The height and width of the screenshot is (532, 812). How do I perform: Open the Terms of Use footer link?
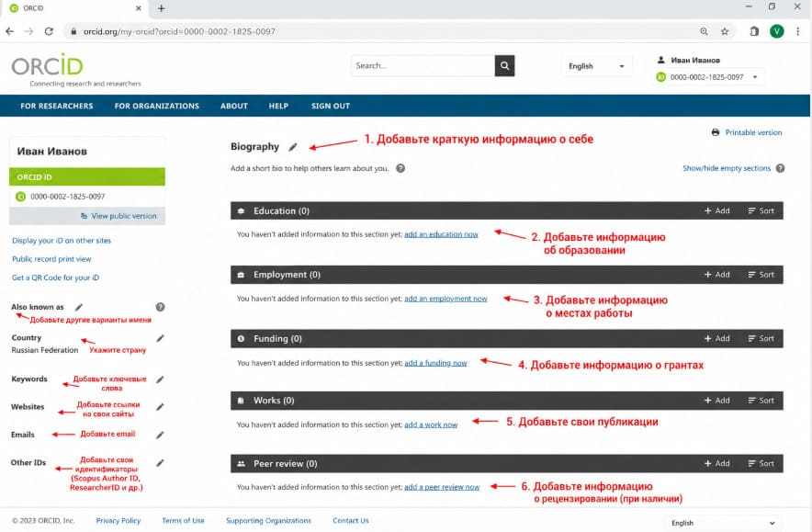tap(184, 521)
